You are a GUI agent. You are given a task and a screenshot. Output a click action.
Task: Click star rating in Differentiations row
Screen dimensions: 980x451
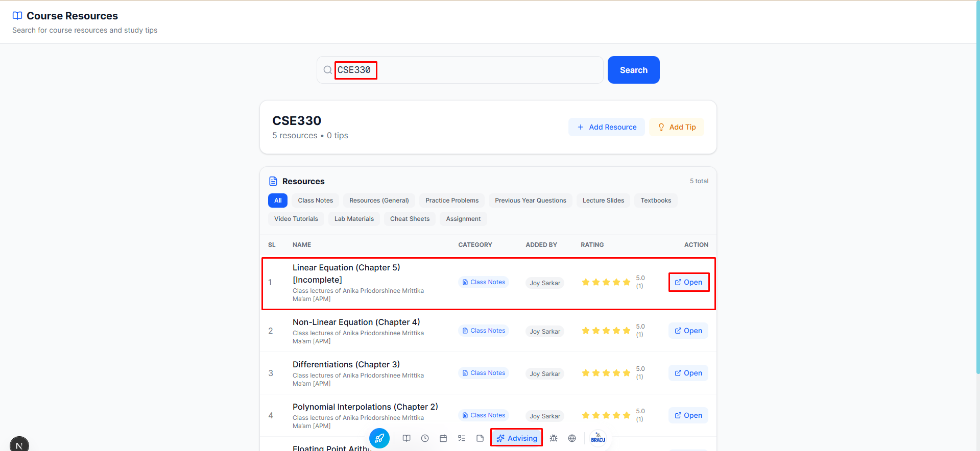(x=606, y=373)
